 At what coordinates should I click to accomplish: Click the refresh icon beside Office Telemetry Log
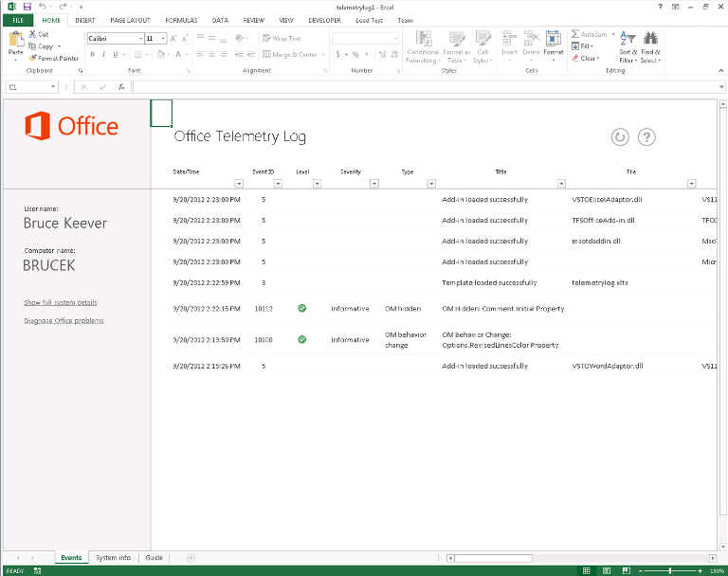(x=620, y=137)
